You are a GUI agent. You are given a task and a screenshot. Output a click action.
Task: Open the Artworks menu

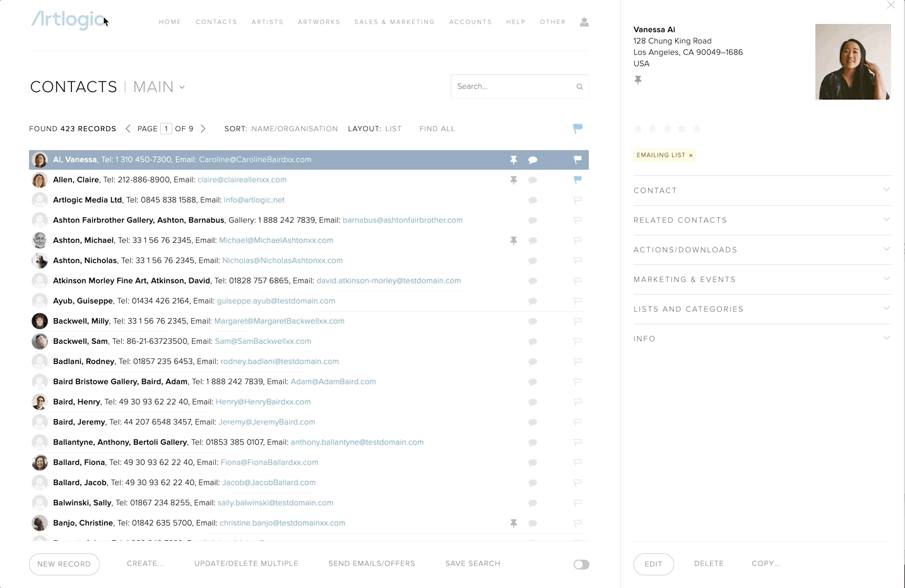coord(319,22)
